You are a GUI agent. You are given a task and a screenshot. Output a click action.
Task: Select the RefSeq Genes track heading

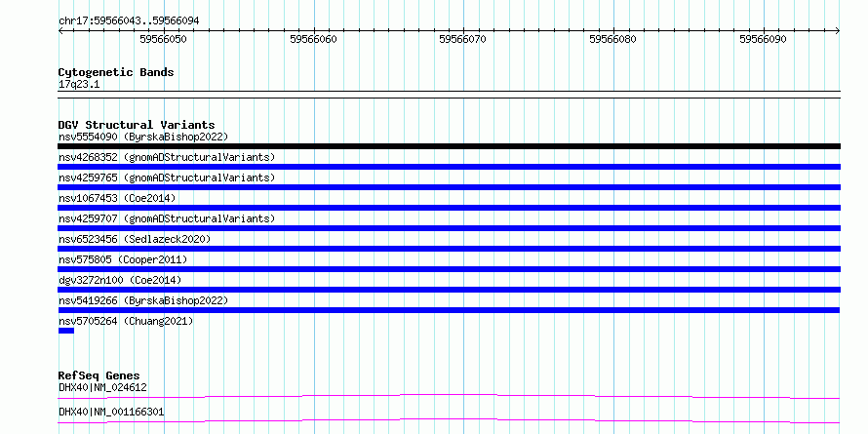point(99,375)
